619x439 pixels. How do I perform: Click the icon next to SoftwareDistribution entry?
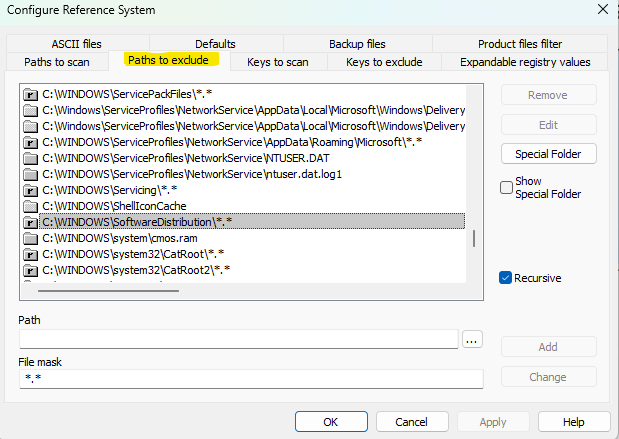[x=30, y=222]
